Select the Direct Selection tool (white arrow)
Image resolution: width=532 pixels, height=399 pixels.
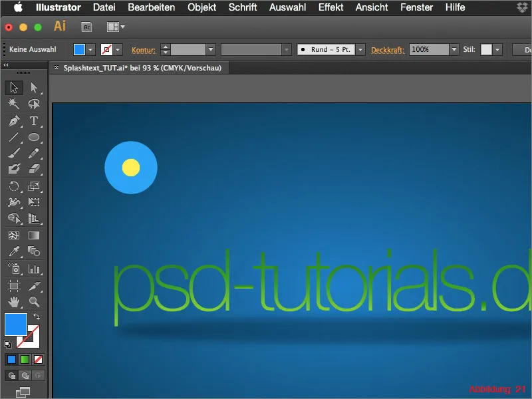pos(34,88)
